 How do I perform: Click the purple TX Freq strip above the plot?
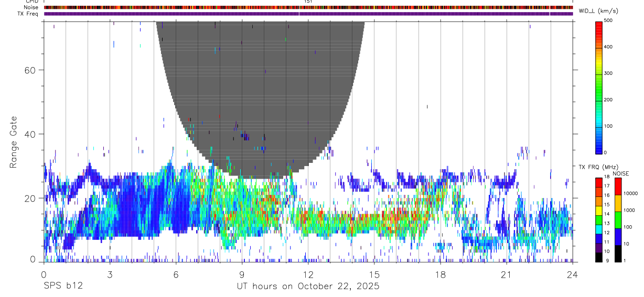click(308, 14)
